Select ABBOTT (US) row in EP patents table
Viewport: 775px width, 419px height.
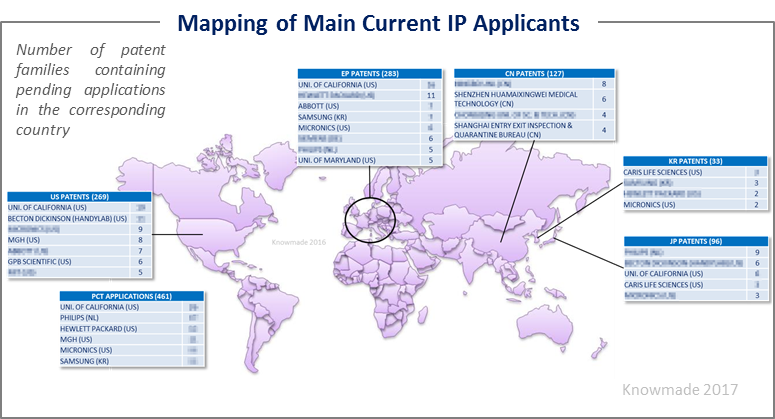[370, 106]
